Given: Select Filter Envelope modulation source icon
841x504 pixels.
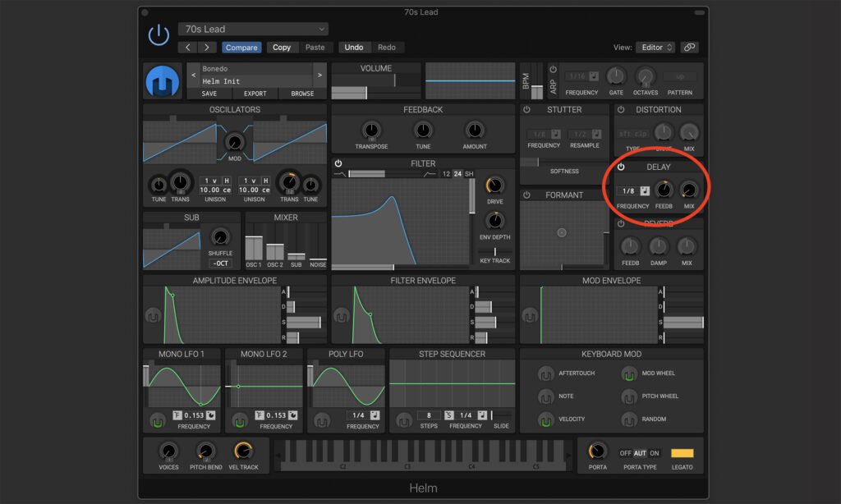Looking at the screenshot, I should [341, 316].
